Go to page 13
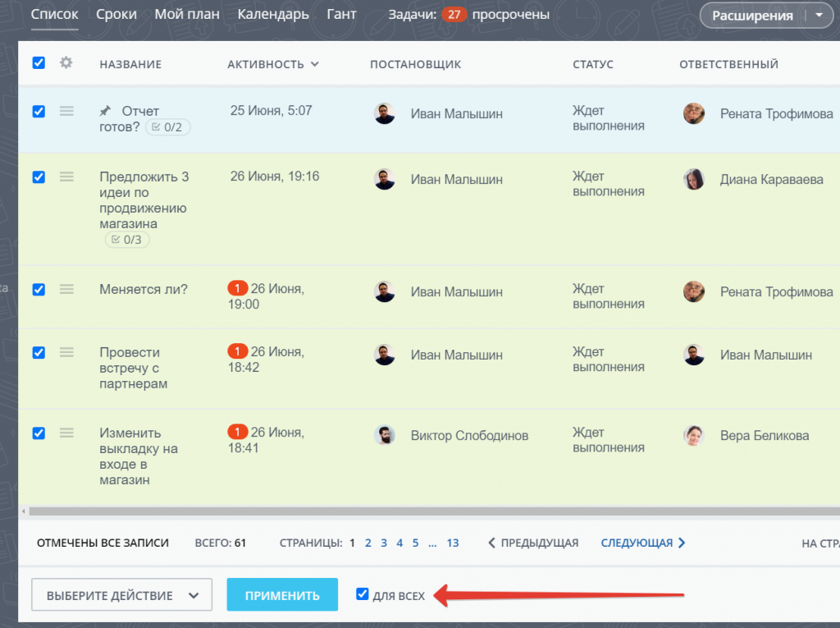Screen dimensions: 840x628 click(453, 543)
